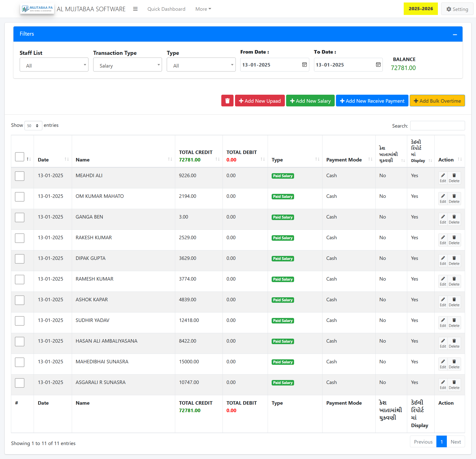Click the red trash bulk delete button

(227, 101)
